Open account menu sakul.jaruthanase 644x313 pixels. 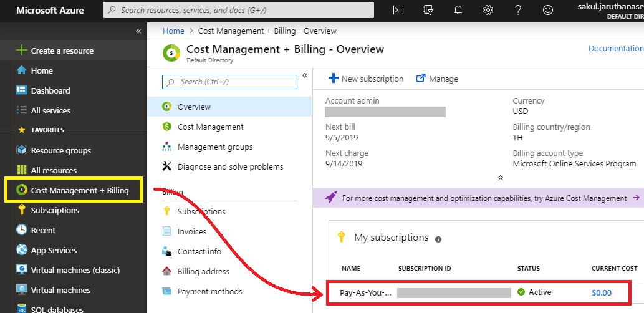[611, 10]
